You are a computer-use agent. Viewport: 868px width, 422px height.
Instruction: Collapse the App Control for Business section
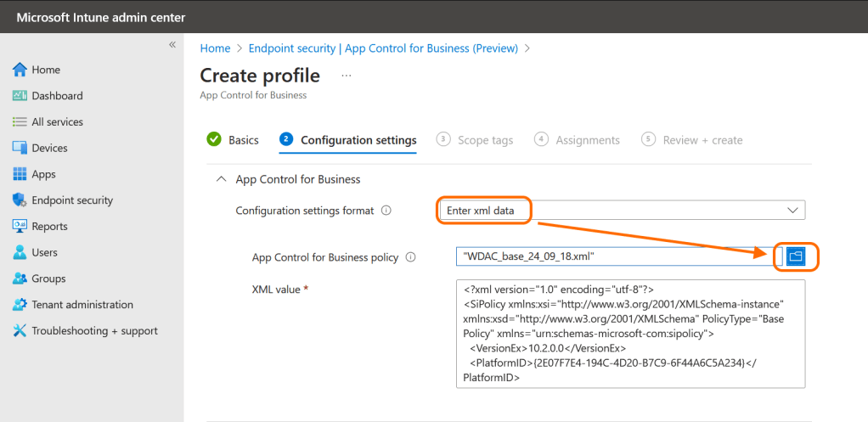pyautogui.click(x=222, y=179)
